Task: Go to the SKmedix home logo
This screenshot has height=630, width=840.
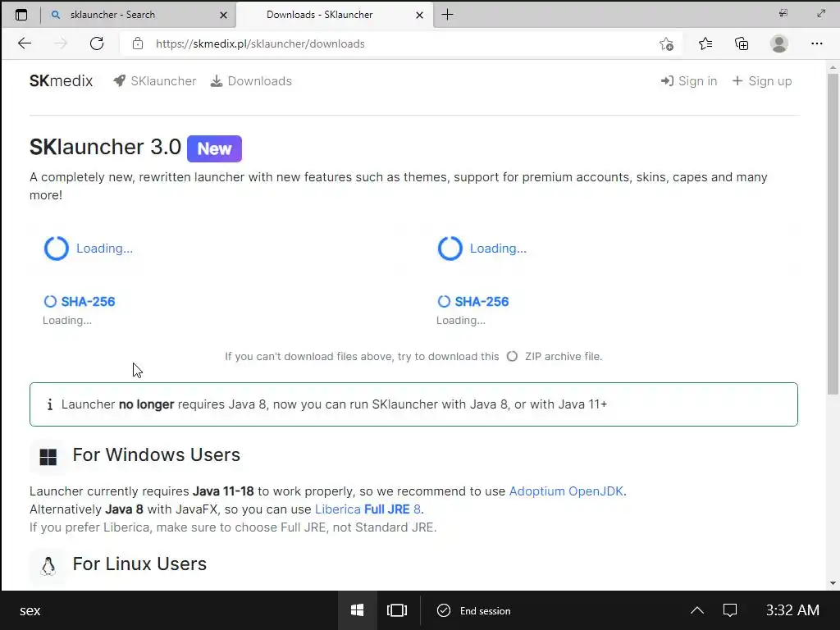Action: pyautogui.click(x=61, y=81)
